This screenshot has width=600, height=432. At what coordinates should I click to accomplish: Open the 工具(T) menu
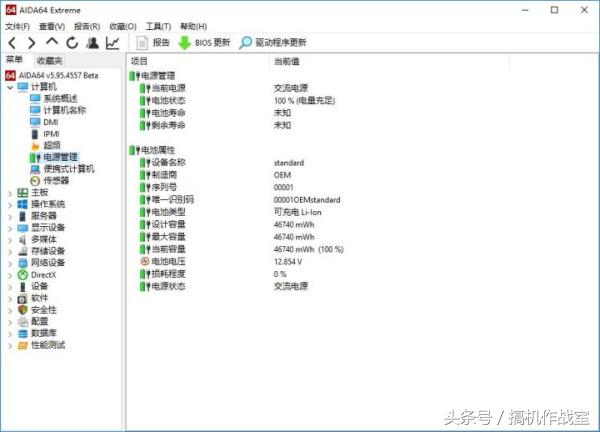pos(158,26)
